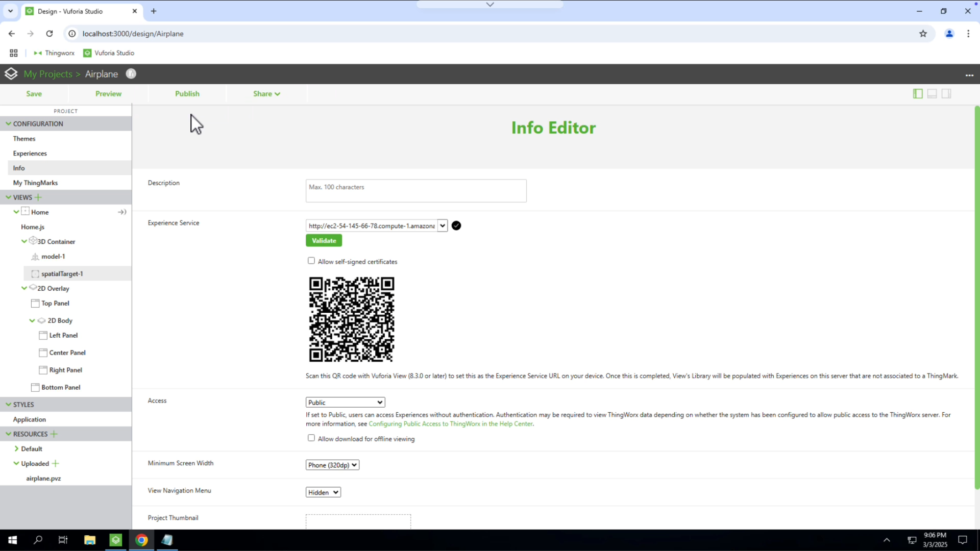The height and width of the screenshot is (551, 980).
Task: Expand the Default resources folder
Action: (16, 449)
